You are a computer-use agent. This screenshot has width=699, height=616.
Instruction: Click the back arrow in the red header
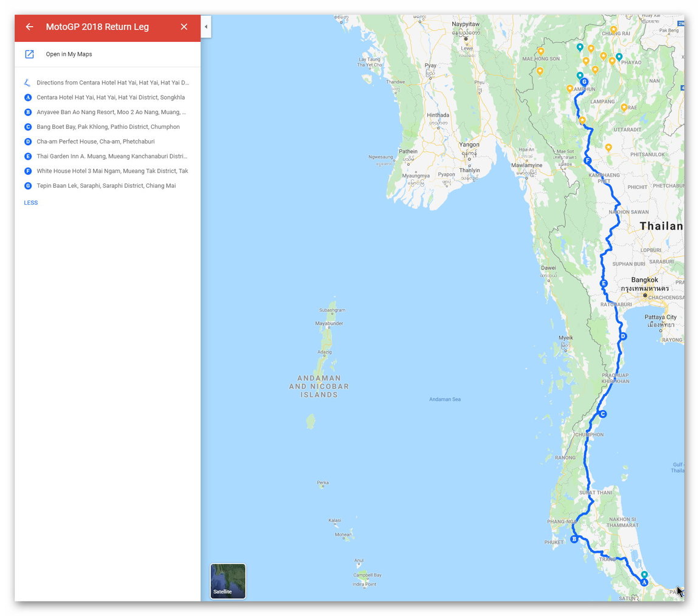(29, 27)
